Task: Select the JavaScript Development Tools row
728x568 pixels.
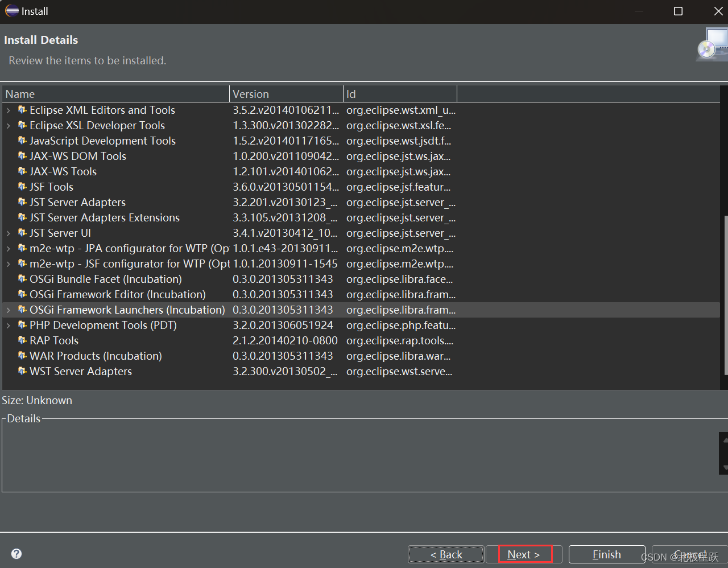Action: point(361,141)
